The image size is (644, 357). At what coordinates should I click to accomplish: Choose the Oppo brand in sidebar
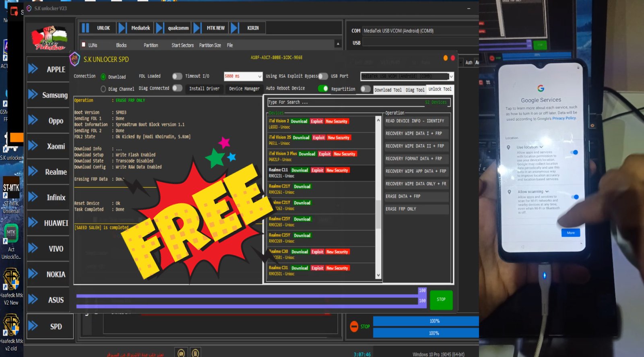coord(56,121)
